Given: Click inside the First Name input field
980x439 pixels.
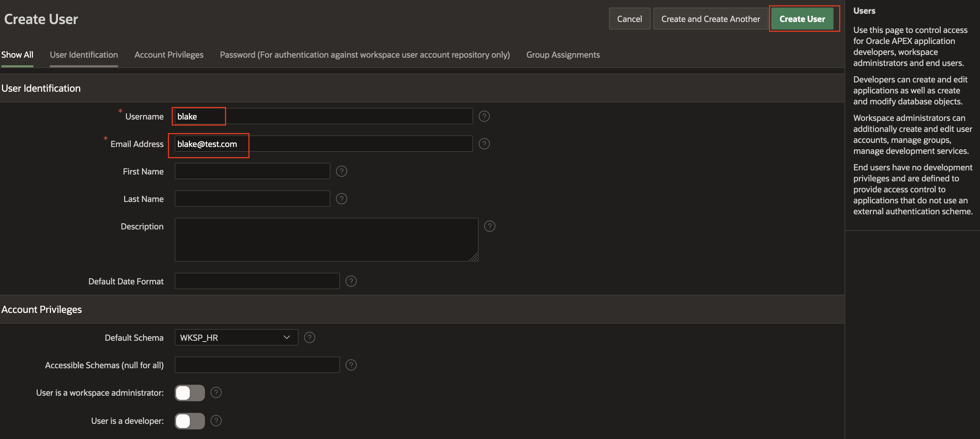Looking at the screenshot, I should pyautogui.click(x=252, y=171).
